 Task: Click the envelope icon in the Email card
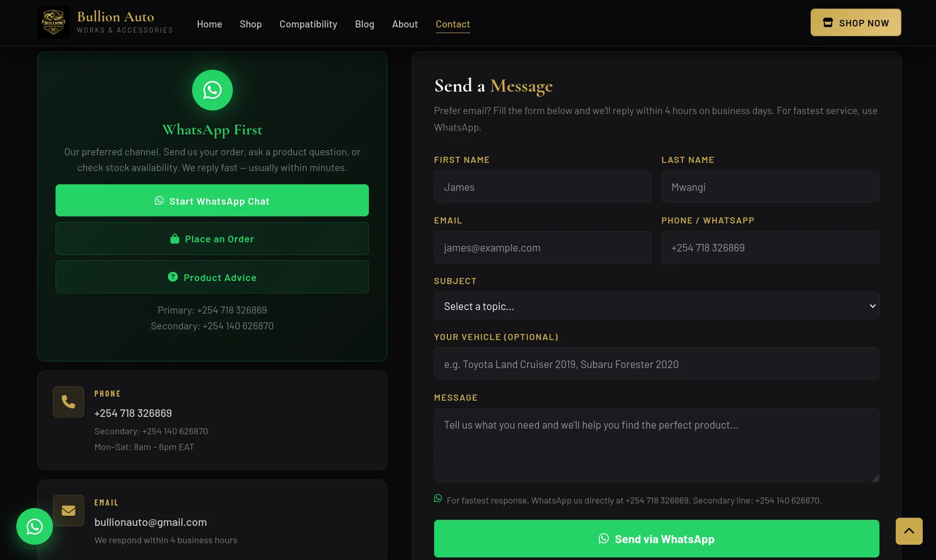coord(68,510)
